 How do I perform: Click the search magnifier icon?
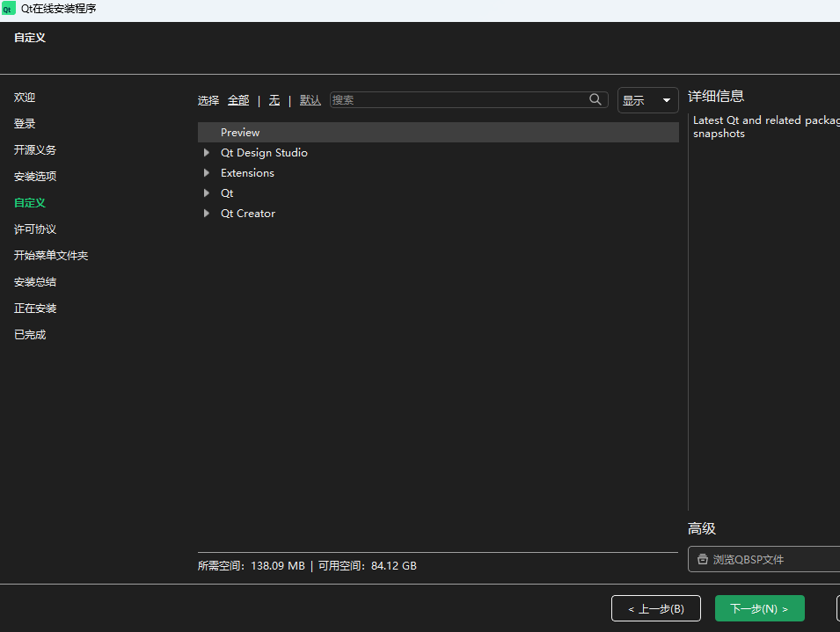pyautogui.click(x=595, y=99)
